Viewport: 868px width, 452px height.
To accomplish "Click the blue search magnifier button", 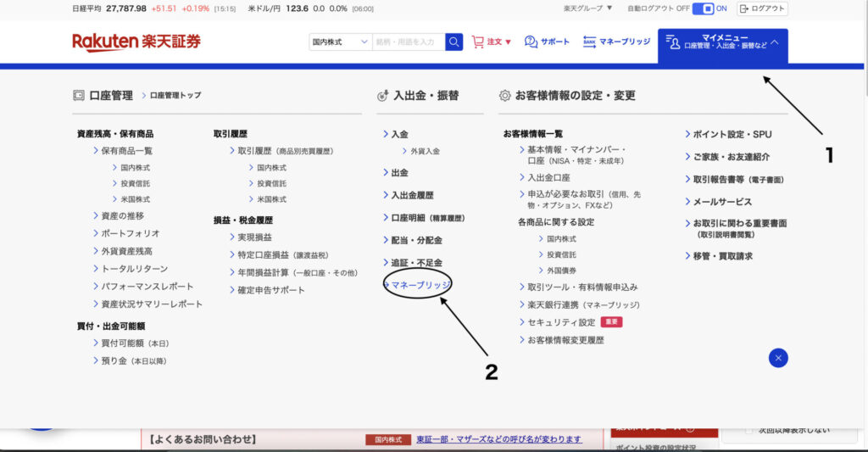I will pyautogui.click(x=454, y=42).
